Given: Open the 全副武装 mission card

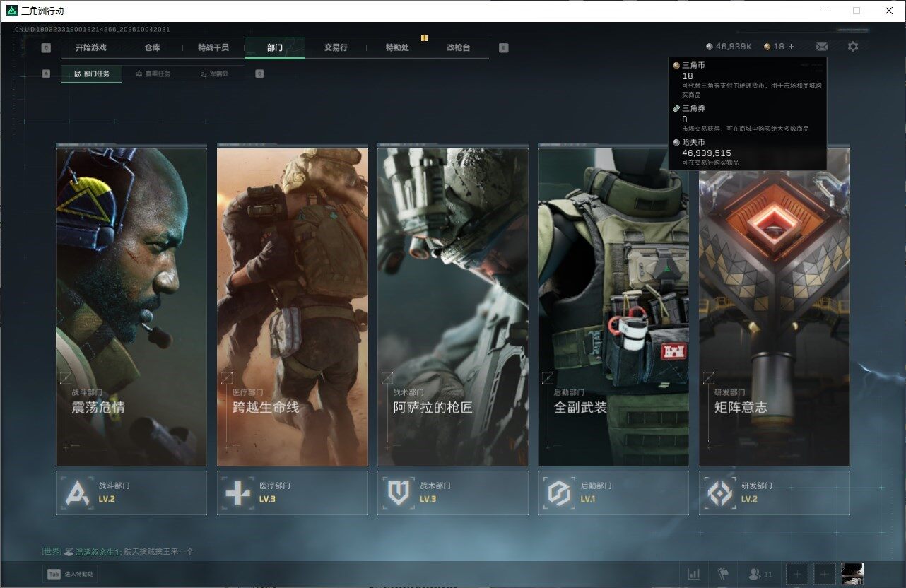Looking at the screenshot, I should [613, 307].
